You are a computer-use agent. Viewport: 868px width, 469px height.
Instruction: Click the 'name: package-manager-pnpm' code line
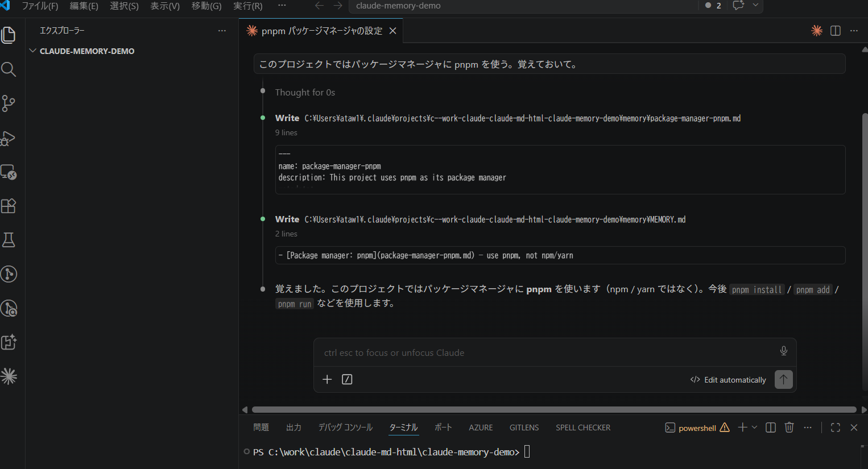(x=330, y=166)
